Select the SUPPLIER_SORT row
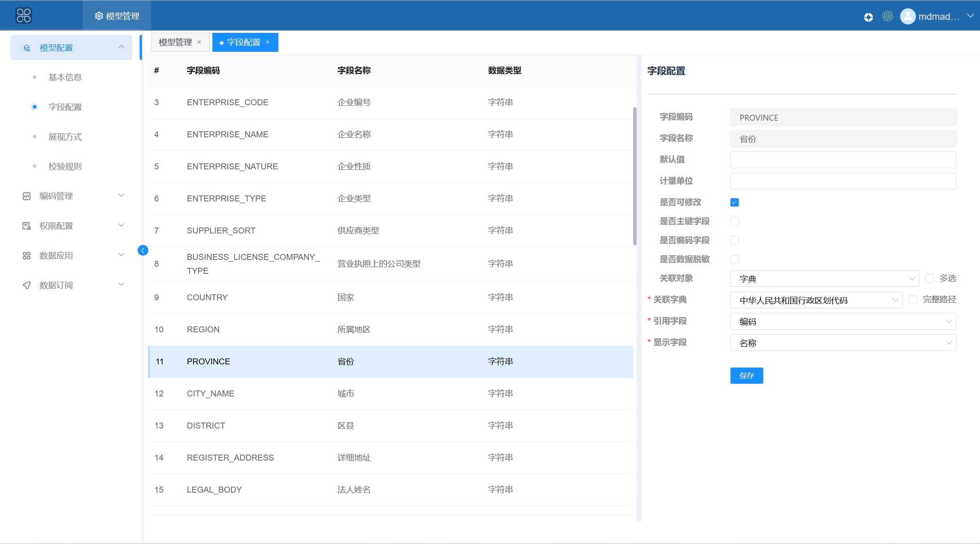 coord(391,231)
